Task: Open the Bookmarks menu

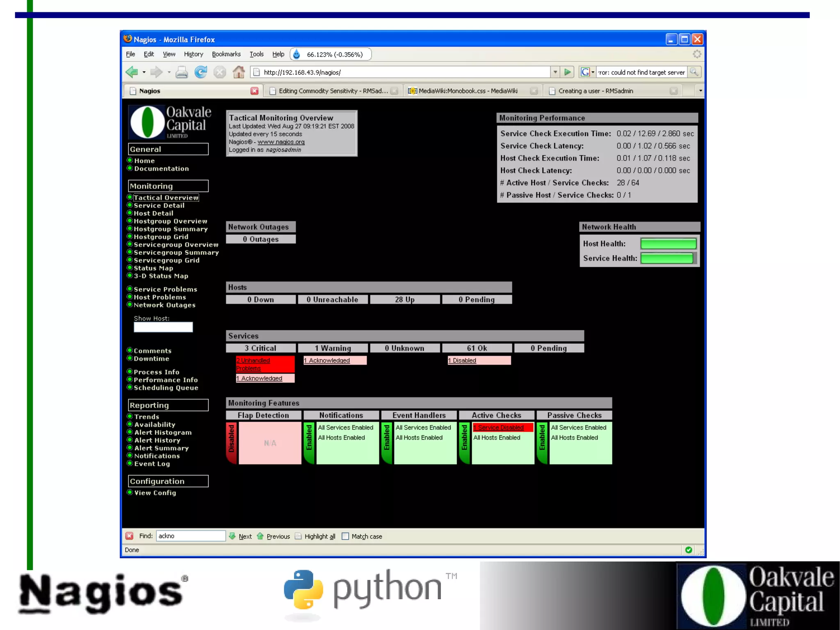Action: 226,54
